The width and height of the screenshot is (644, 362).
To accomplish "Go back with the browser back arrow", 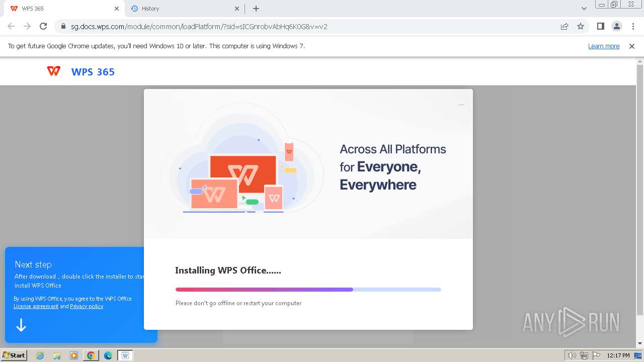I will (x=11, y=26).
